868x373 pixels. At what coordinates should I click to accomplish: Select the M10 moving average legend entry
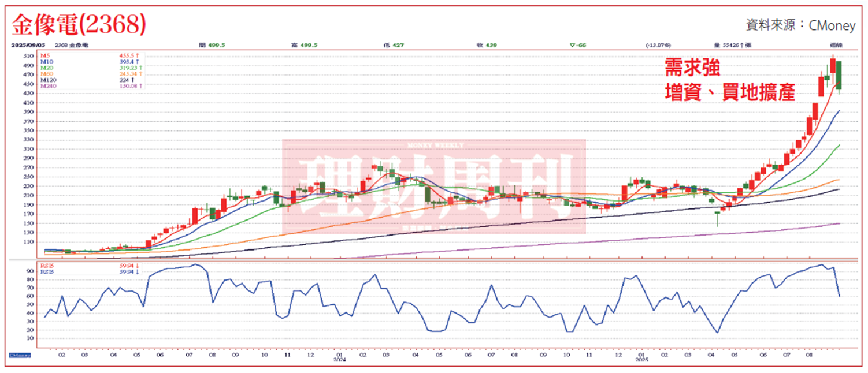point(46,62)
